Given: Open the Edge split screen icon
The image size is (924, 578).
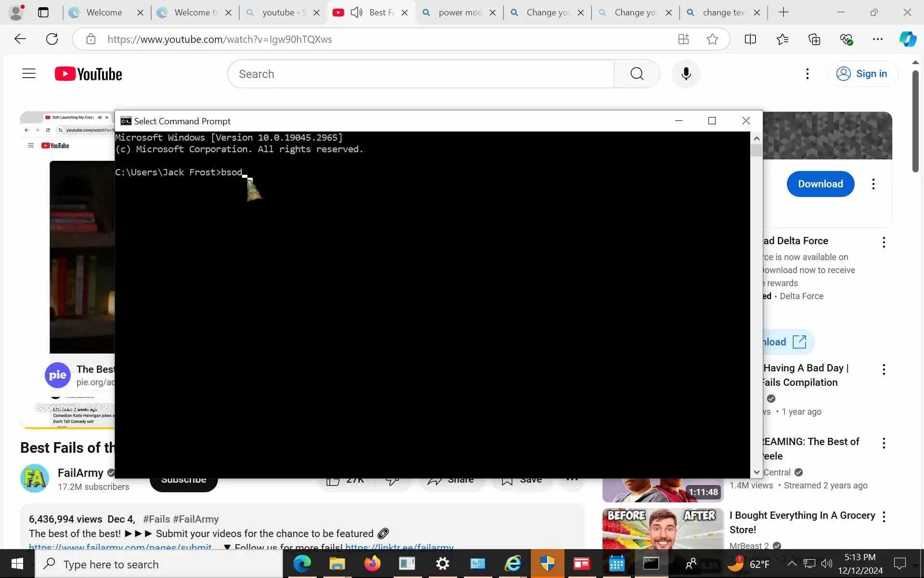Looking at the screenshot, I should [x=750, y=39].
